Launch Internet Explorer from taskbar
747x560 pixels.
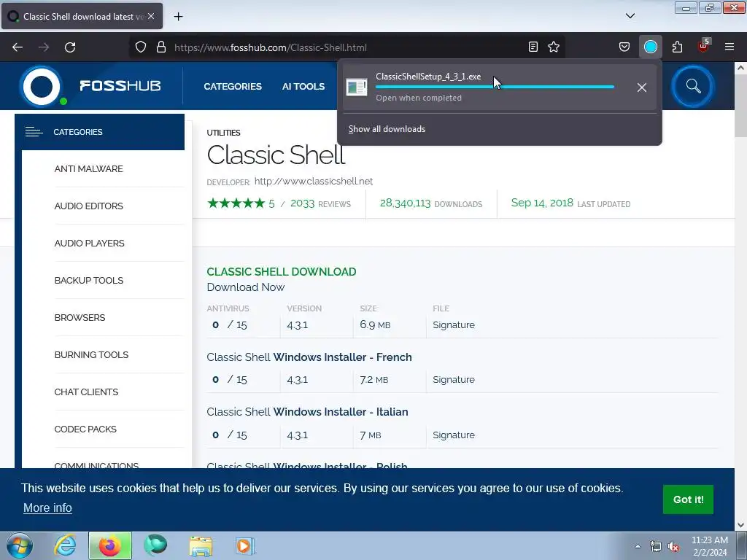click(65, 545)
